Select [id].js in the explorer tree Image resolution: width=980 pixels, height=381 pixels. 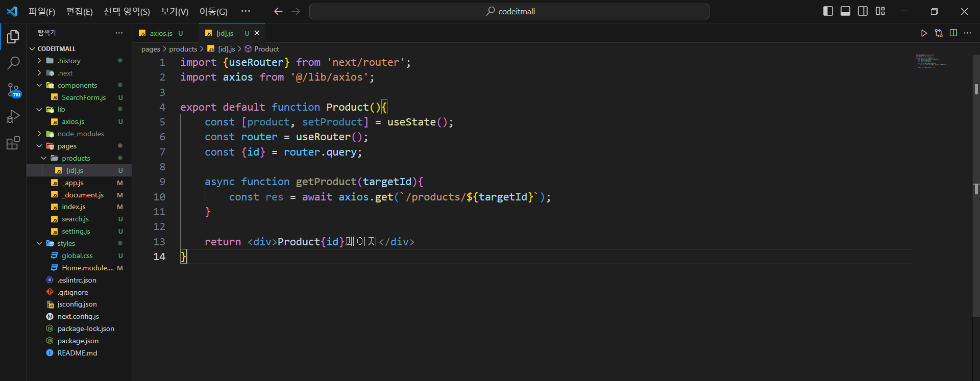pos(79,170)
